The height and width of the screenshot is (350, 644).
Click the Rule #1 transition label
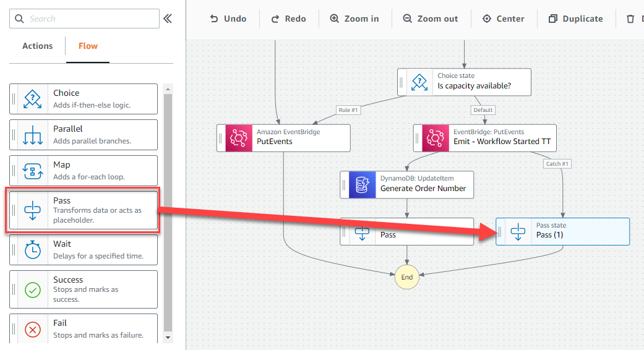tap(348, 110)
